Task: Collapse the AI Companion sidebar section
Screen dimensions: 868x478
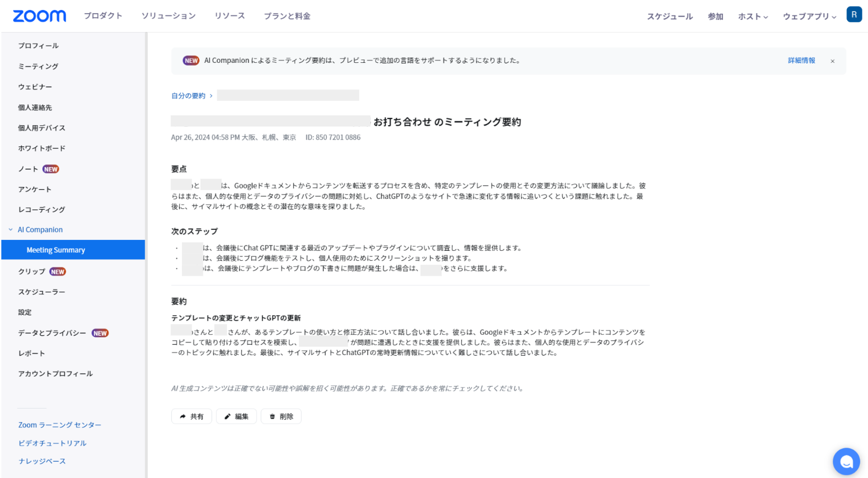Action: (x=10, y=230)
